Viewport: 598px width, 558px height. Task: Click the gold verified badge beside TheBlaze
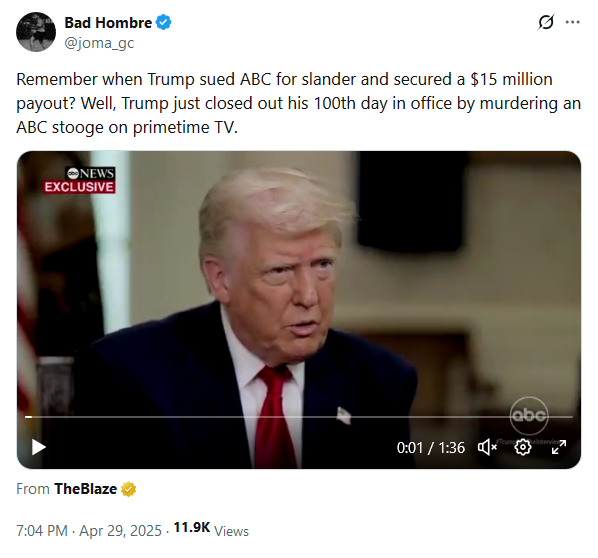coord(129,489)
